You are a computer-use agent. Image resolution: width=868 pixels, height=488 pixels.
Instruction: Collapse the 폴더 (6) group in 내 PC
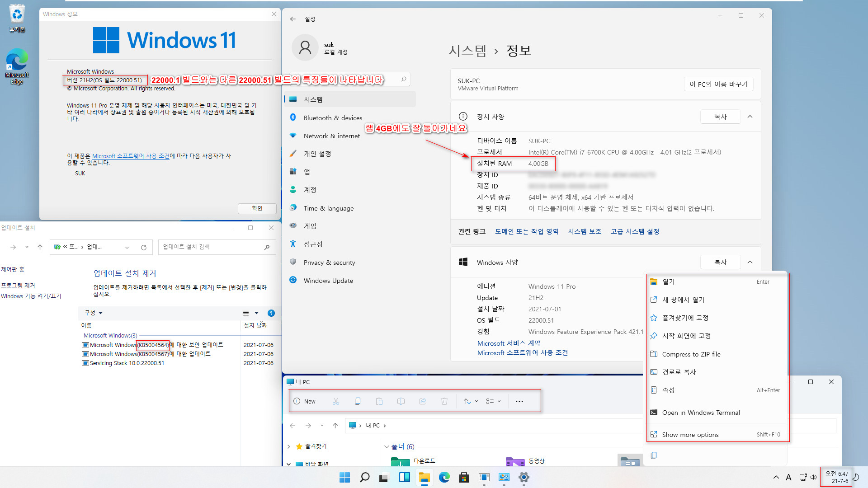tap(387, 446)
